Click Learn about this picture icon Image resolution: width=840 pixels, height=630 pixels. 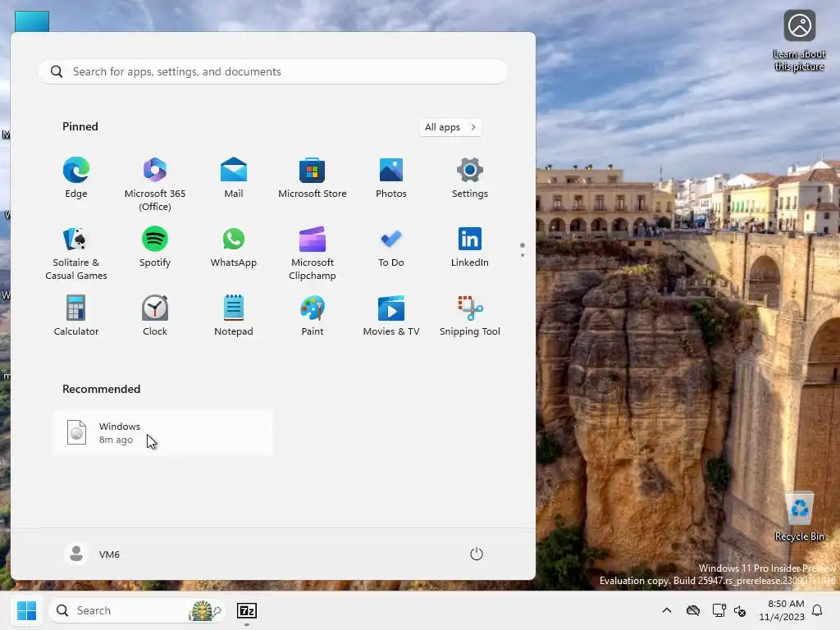click(799, 40)
